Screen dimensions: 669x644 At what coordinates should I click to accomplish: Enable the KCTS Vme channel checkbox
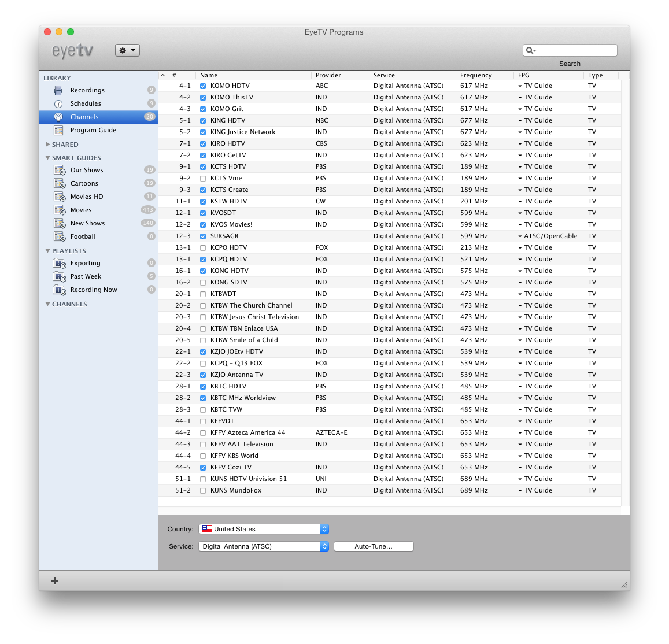click(x=203, y=178)
